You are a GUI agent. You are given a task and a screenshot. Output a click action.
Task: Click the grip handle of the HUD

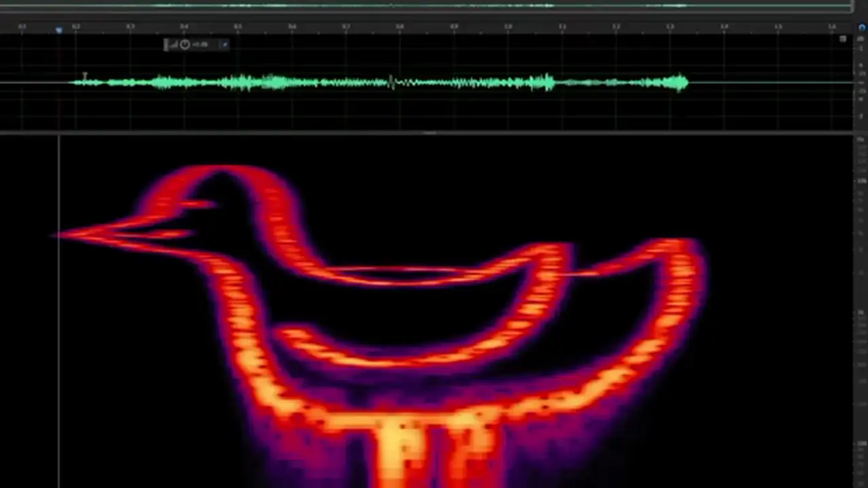coord(166,45)
